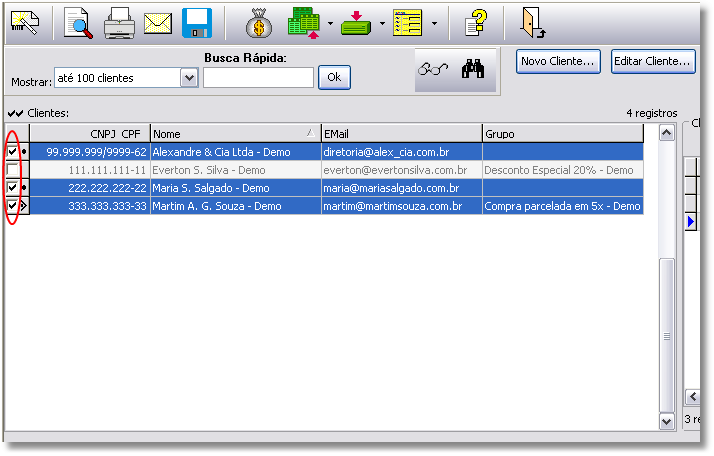Image resolution: width=714 pixels, height=456 pixels.
Task: Sort by the Grupo column header
Action: coord(562,134)
